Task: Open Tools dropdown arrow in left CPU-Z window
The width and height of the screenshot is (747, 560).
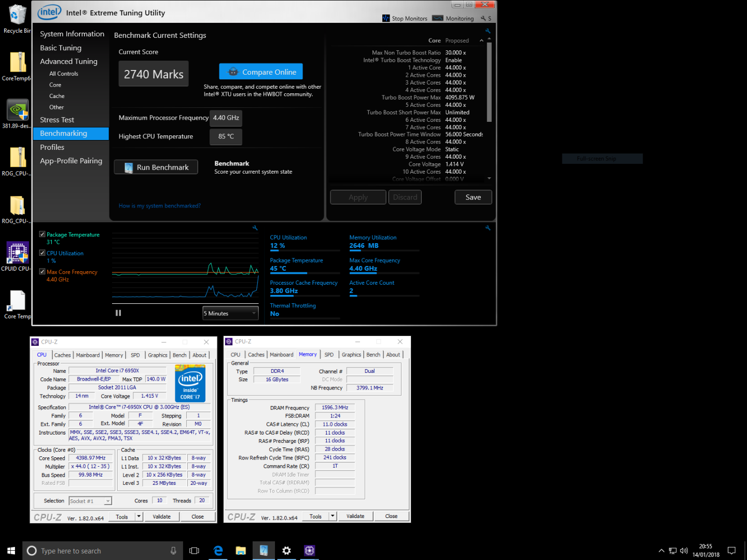Action: 139,516
